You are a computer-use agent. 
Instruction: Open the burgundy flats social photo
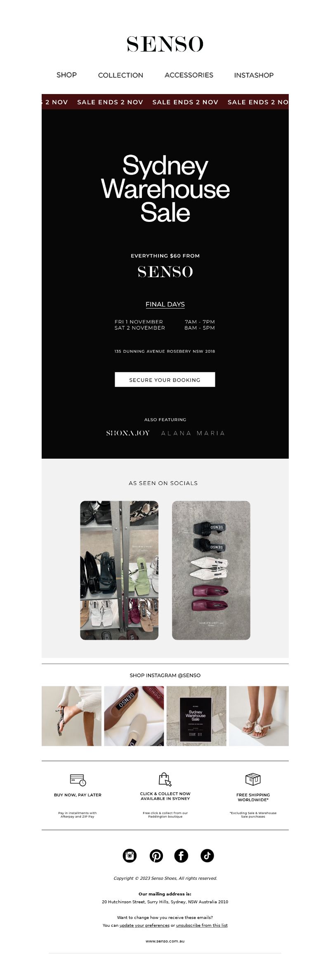pyautogui.click(x=211, y=570)
